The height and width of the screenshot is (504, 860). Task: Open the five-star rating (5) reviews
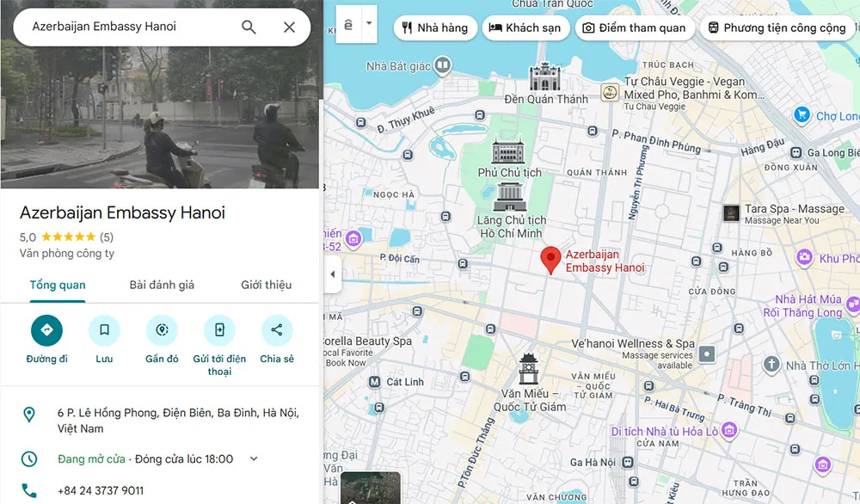click(66, 237)
